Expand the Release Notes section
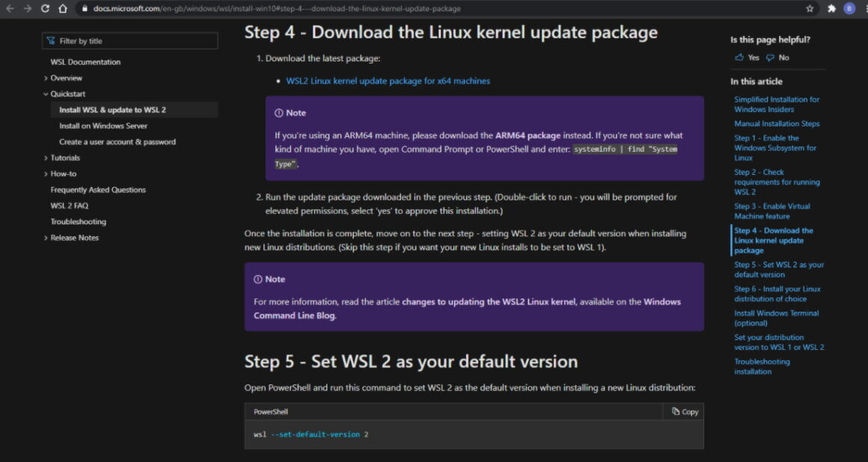This screenshot has height=462, width=868. [x=71, y=238]
